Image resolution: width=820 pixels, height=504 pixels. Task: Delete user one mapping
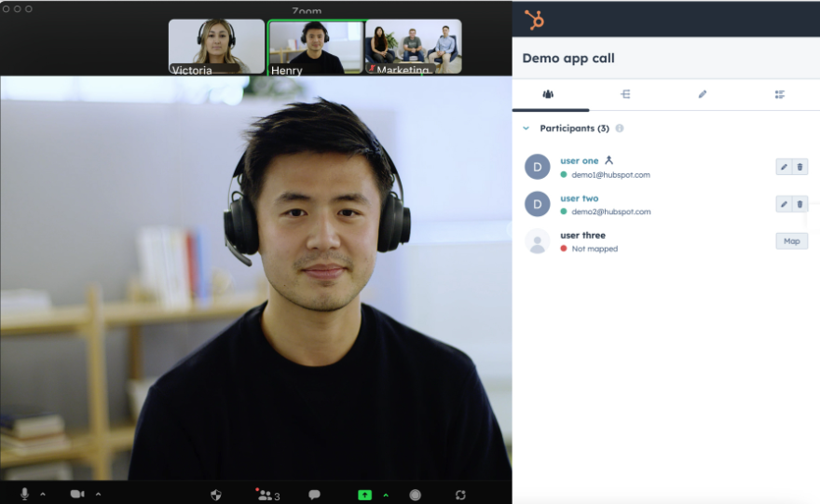point(799,167)
